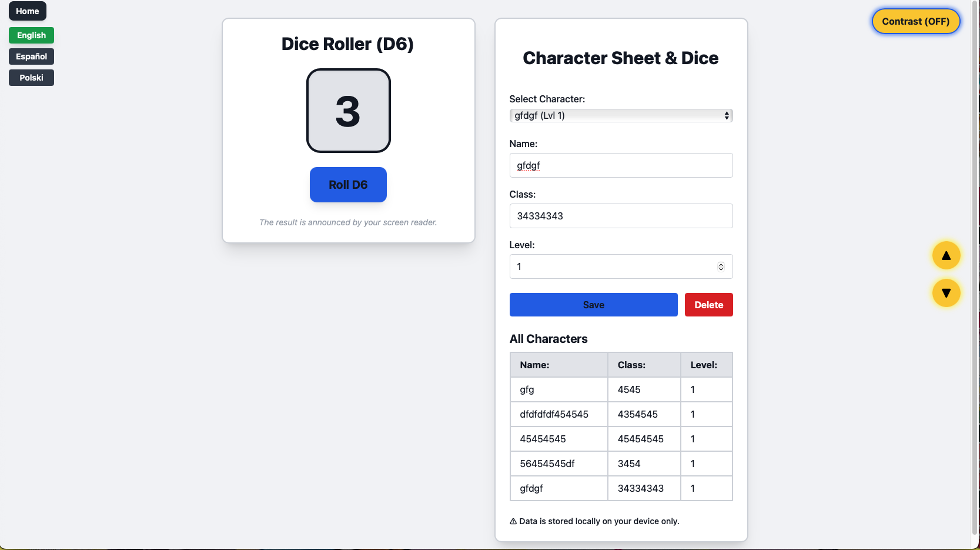Click the dice result showing 3
The width and height of the screenshot is (980, 550).
(x=348, y=110)
